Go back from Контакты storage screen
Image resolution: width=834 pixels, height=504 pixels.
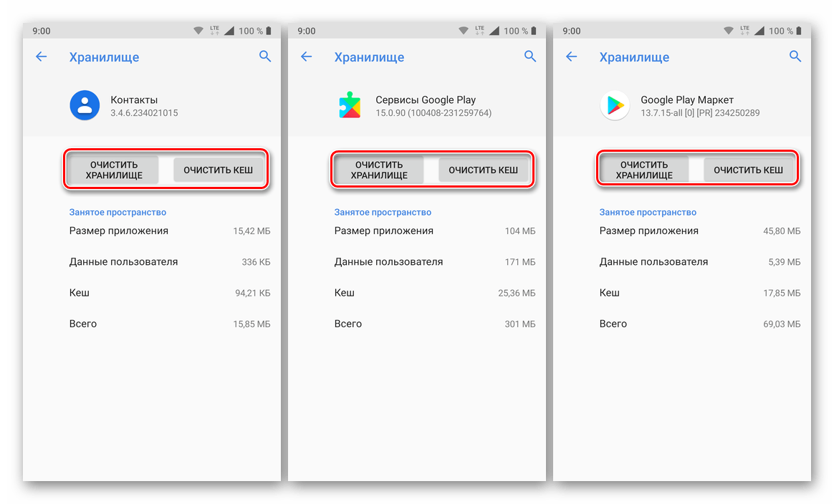pyautogui.click(x=41, y=57)
